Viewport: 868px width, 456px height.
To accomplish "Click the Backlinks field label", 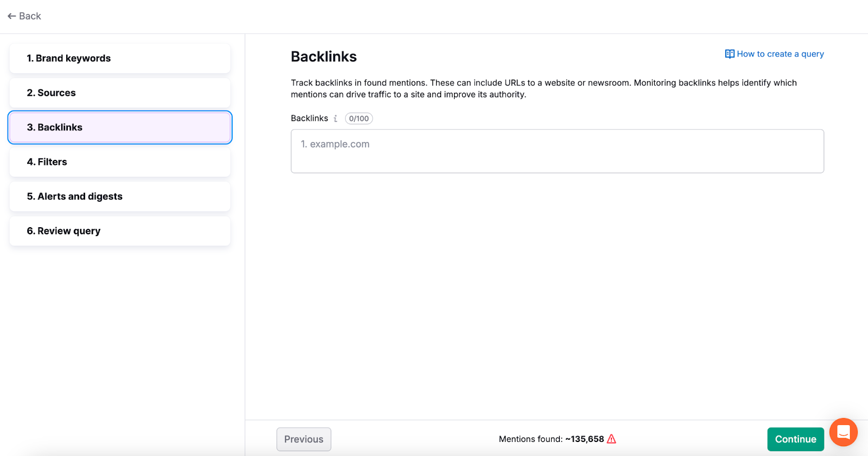I will (x=309, y=119).
